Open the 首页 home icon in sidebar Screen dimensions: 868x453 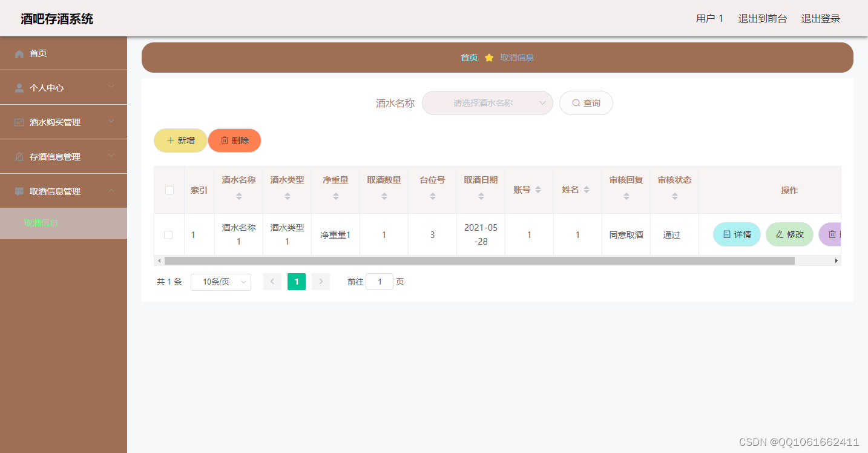click(19, 53)
